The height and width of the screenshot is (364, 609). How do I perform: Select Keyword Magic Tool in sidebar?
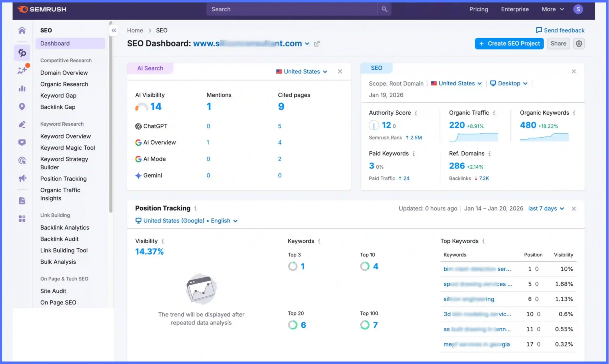click(68, 148)
